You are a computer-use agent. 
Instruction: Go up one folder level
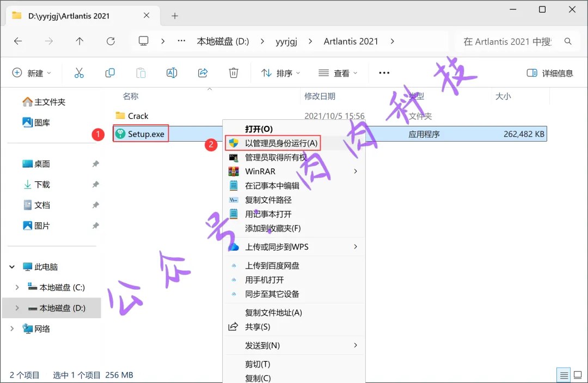[79, 41]
